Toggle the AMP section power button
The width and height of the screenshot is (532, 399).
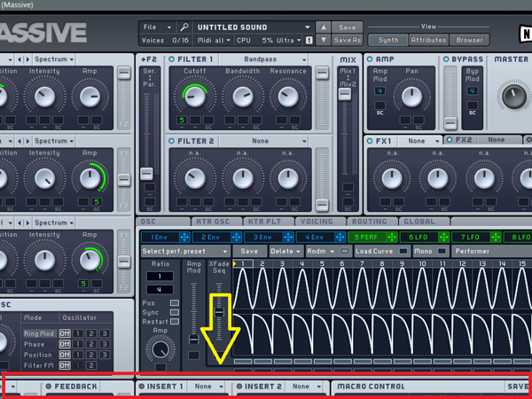(370, 59)
